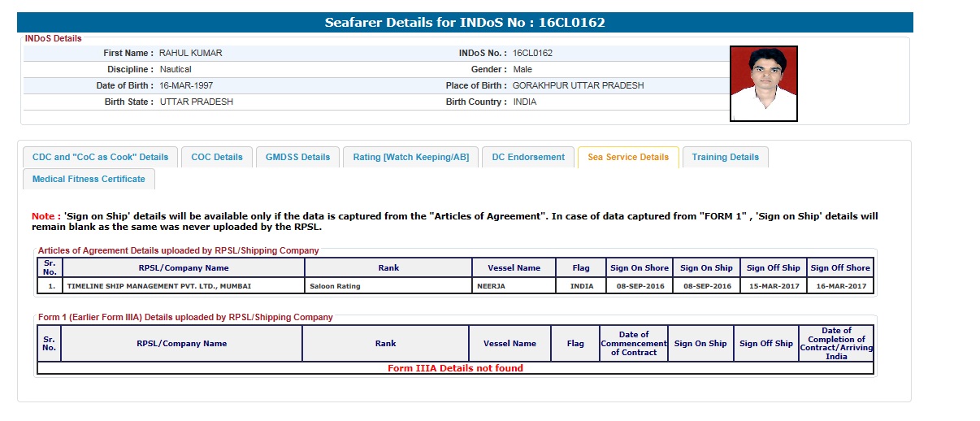Click the Sign On Shore column header

click(x=640, y=268)
